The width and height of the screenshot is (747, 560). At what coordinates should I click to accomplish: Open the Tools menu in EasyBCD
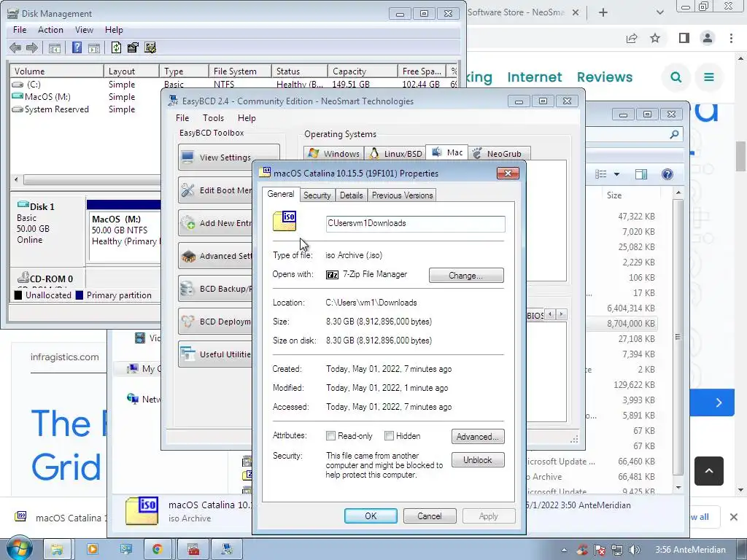click(213, 117)
